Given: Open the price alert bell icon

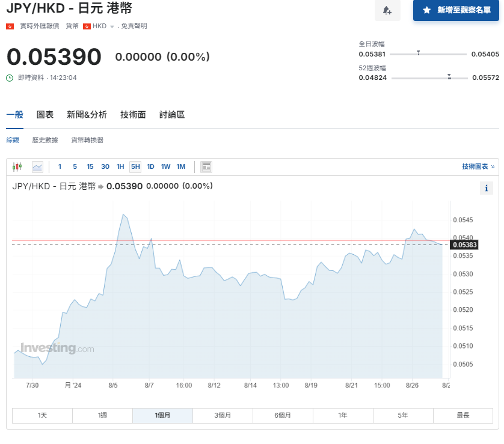Looking at the screenshot, I should pos(387,11).
